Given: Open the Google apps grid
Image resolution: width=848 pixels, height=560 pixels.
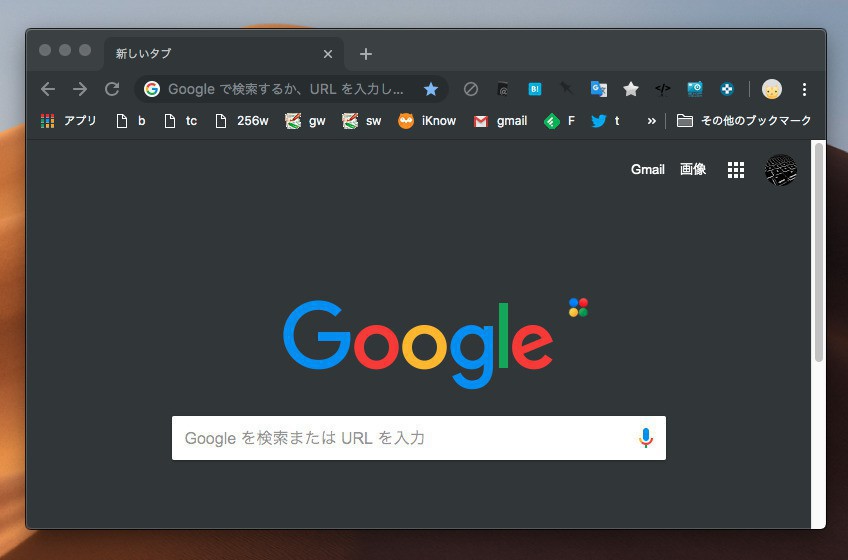Looking at the screenshot, I should tap(736, 170).
